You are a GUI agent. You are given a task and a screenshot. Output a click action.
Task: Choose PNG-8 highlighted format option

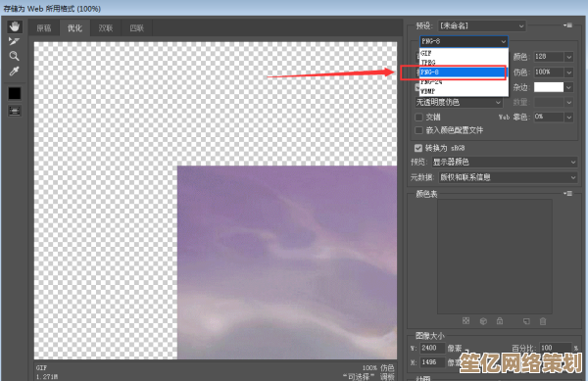tap(464, 71)
